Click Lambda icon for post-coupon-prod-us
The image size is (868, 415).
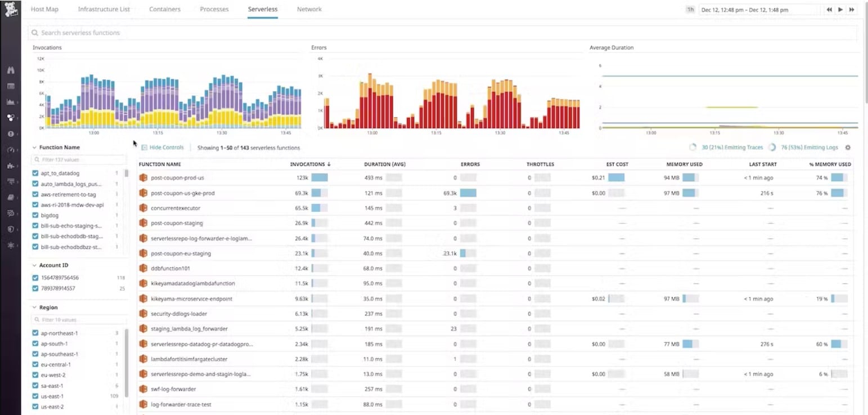point(143,177)
